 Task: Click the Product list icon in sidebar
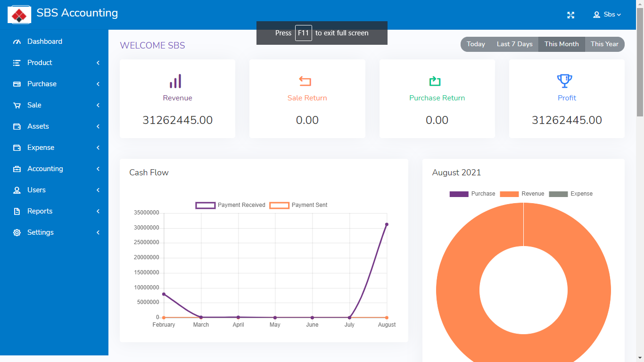point(17,63)
